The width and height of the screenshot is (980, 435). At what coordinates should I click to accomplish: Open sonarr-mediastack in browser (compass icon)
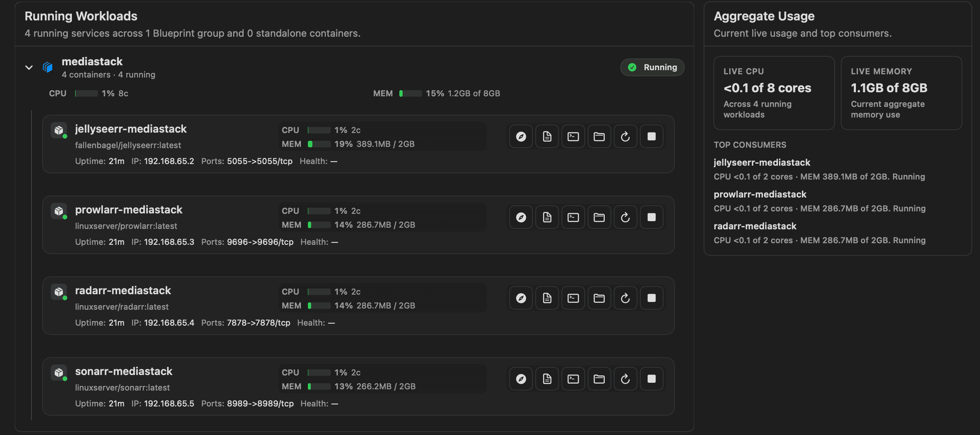click(521, 379)
